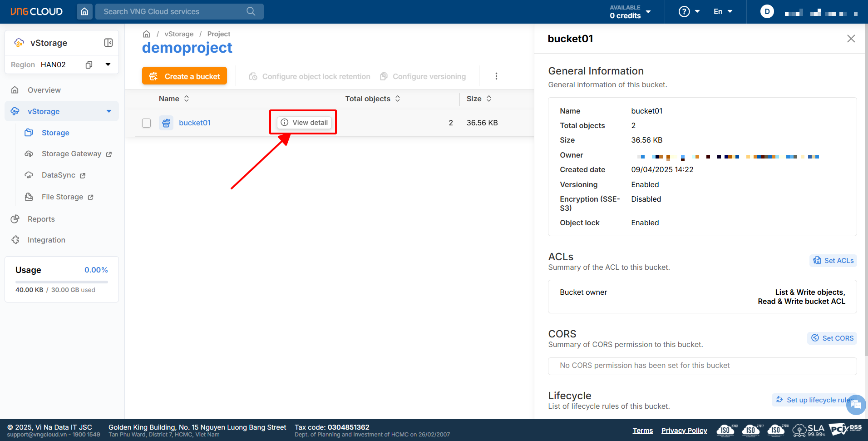The height and width of the screenshot is (441, 868).
Task: Click the Create a bucket button
Action: [x=184, y=76]
